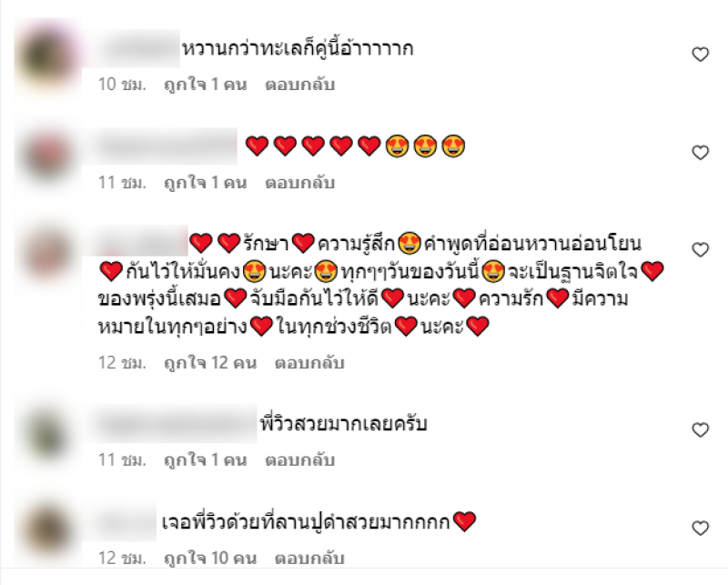Reply to the comment with 12 likes

309,363
